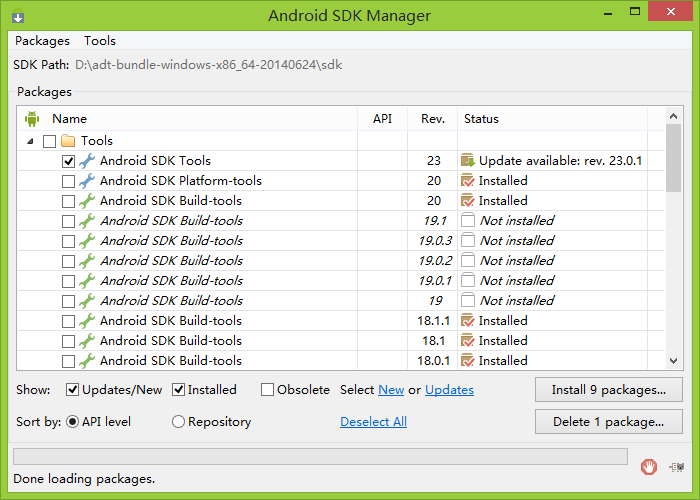Open the Tools menu

pos(100,41)
